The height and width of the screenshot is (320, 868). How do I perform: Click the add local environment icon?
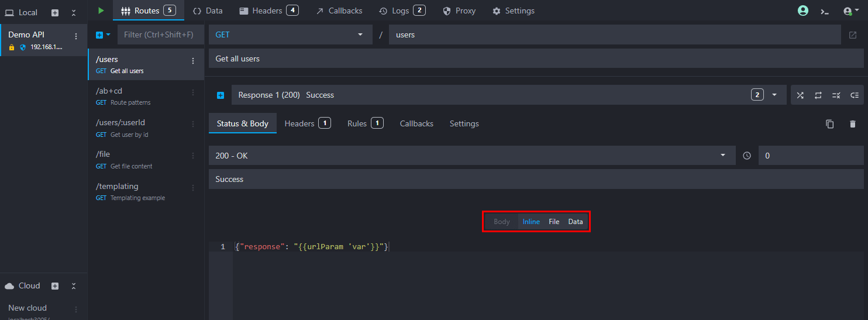click(x=55, y=12)
